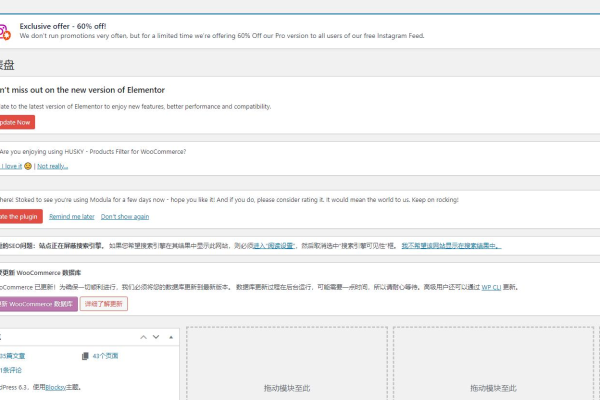Choose 'Remind me later' for Modula
600x400 pixels.
(x=72, y=216)
